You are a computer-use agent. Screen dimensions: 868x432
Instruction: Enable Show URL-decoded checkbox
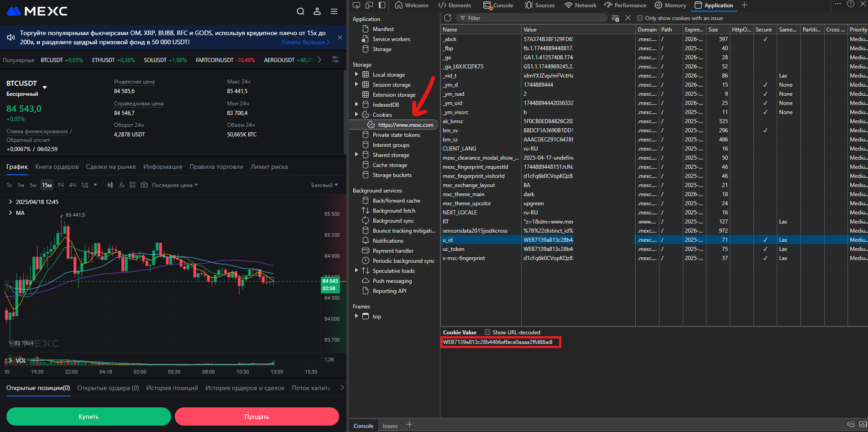tap(487, 332)
